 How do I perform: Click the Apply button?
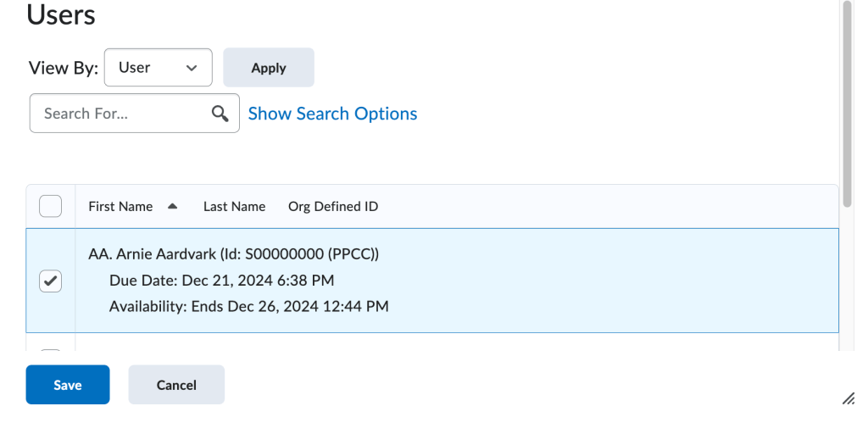coord(269,68)
